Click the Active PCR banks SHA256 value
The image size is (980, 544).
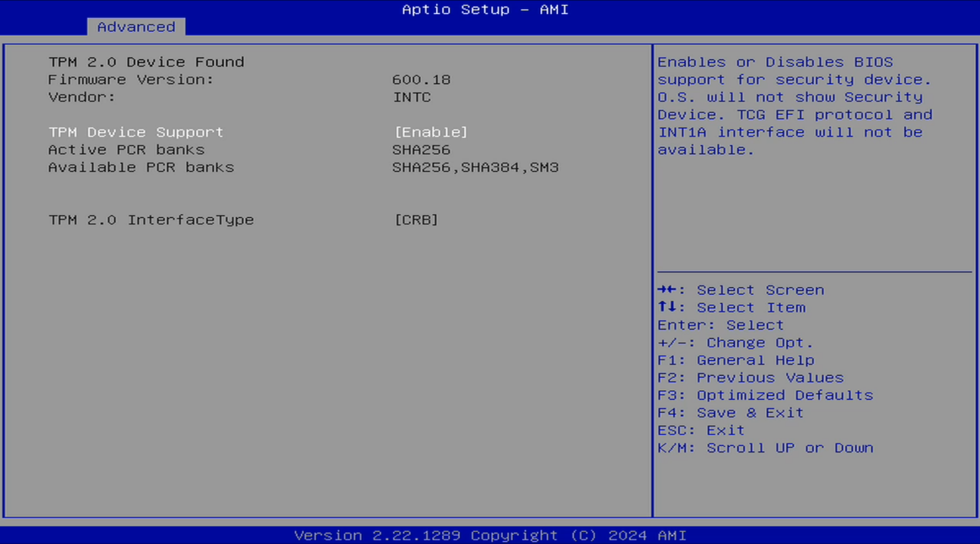coord(421,150)
